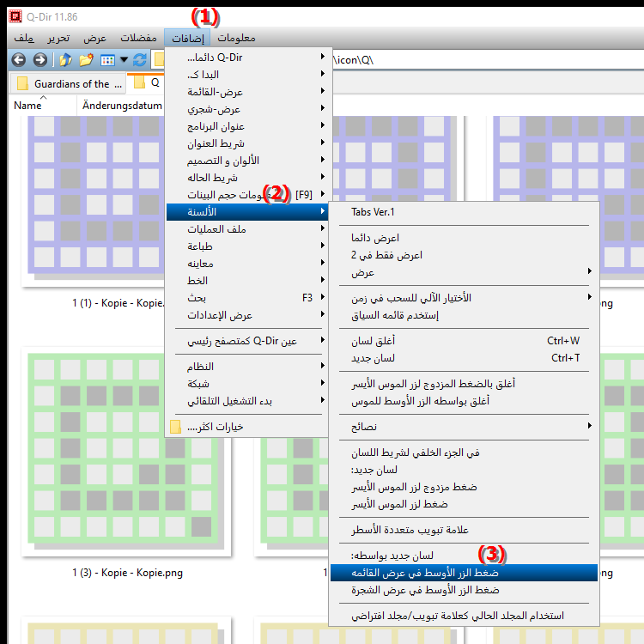Toggle علامة تبويب متعددة الأسطر multiline tabs
Screen dimensions: 644x644
[x=464, y=530]
